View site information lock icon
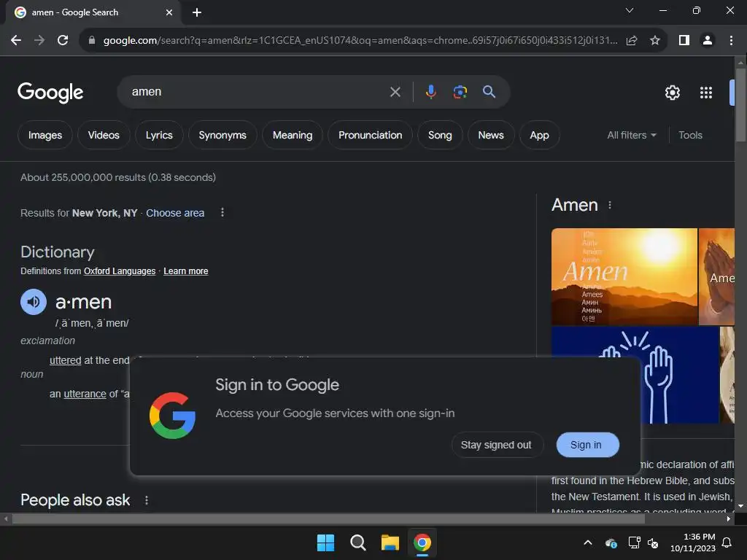The width and height of the screenshot is (747, 560). click(92, 41)
